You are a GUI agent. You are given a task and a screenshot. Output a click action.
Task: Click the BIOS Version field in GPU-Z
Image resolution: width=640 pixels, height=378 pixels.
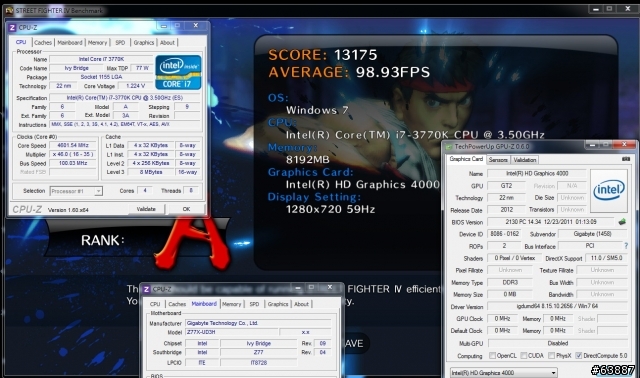pos(551,222)
